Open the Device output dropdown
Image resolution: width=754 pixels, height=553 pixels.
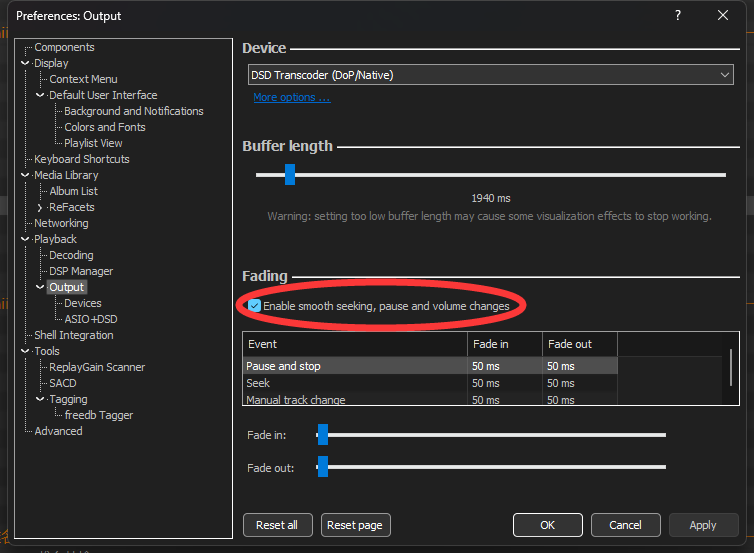[x=491, y=75]
